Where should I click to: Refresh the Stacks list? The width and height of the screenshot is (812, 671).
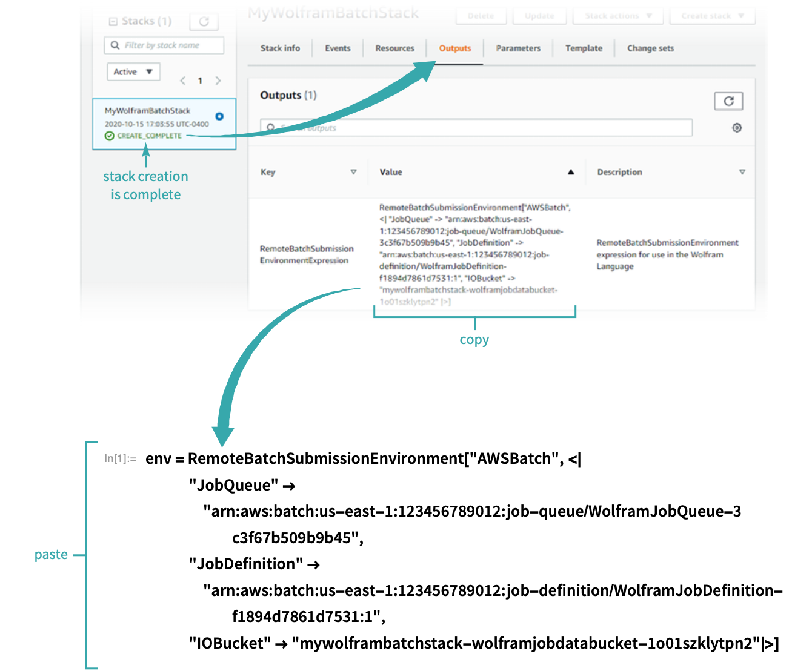(x=204, y=22)
